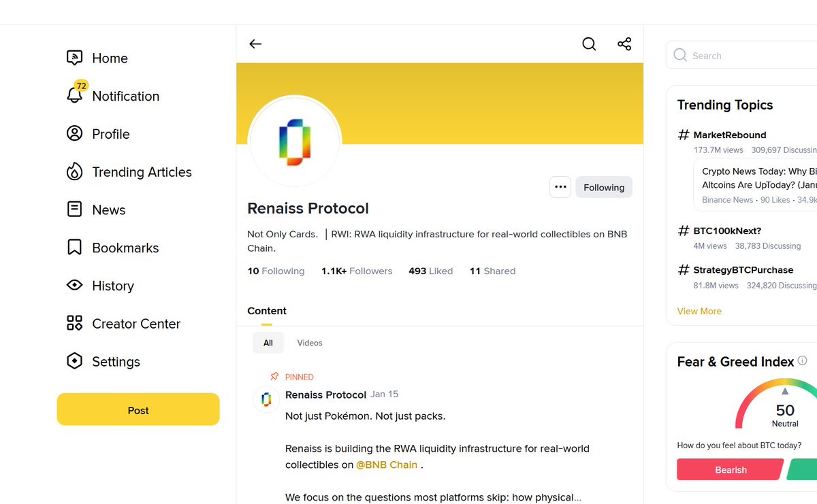Open Settings from the sidebar

point(116,362)
